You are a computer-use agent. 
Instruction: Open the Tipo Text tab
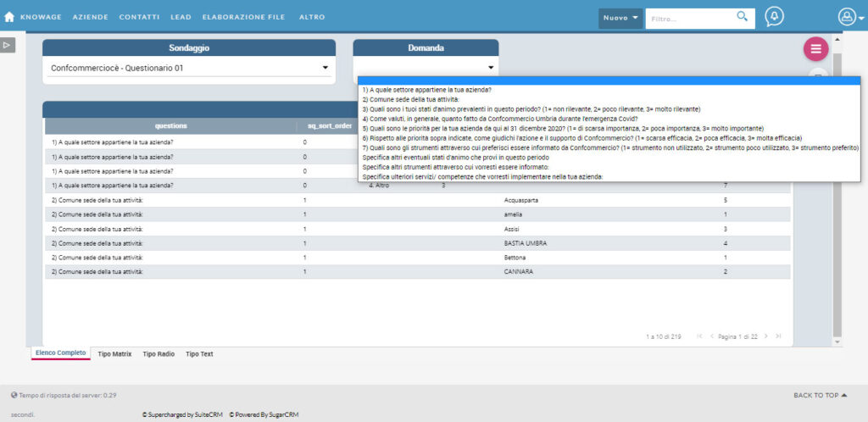[x=199, y=353]
